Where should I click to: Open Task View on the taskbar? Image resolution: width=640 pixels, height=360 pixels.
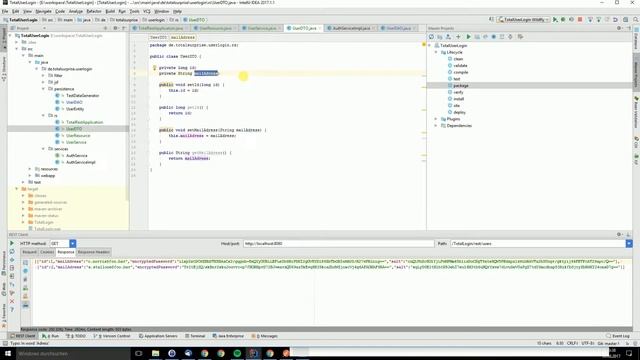pos(138,353)
